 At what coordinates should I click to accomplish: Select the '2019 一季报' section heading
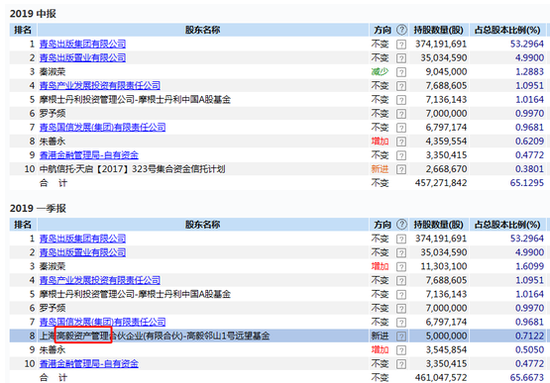(x=38, y=208)
